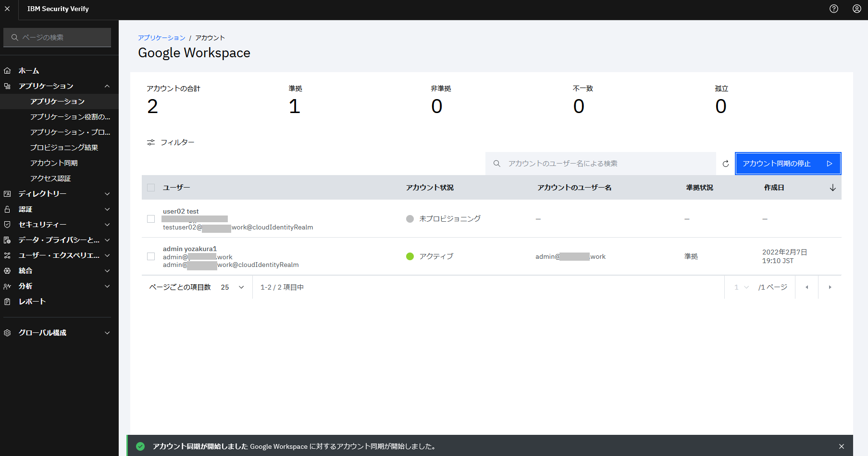The height and width of the screenshot is (456, 868).
Task: Click the 分析 sidebar icon
Action: point(7,286)
